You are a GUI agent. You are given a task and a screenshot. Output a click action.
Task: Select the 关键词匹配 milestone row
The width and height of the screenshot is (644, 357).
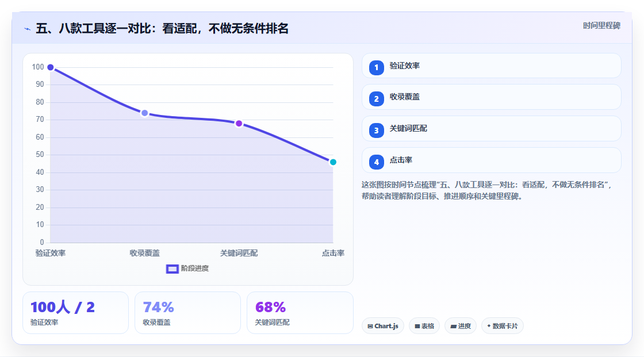[491, 129]
